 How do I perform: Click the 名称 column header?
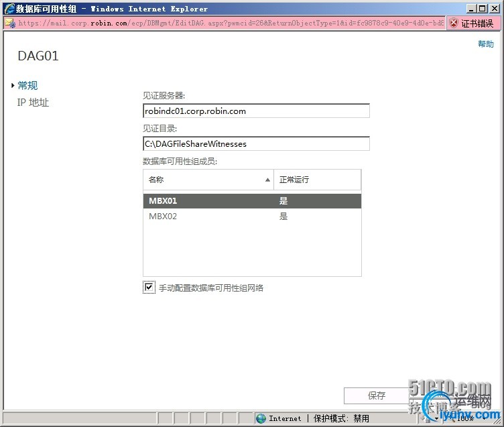(x=208, y=180)
